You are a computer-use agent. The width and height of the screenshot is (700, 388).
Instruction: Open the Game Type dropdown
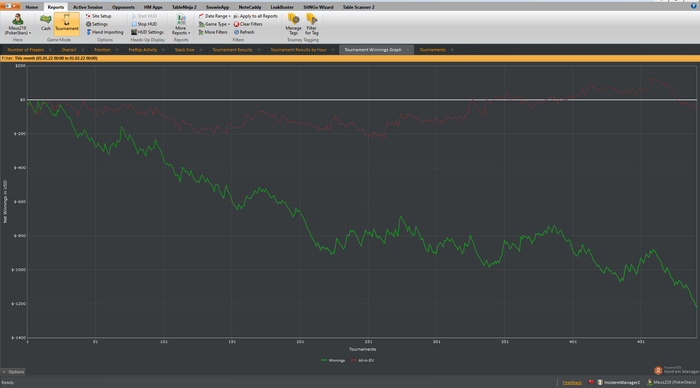click(x=214, y=24)
